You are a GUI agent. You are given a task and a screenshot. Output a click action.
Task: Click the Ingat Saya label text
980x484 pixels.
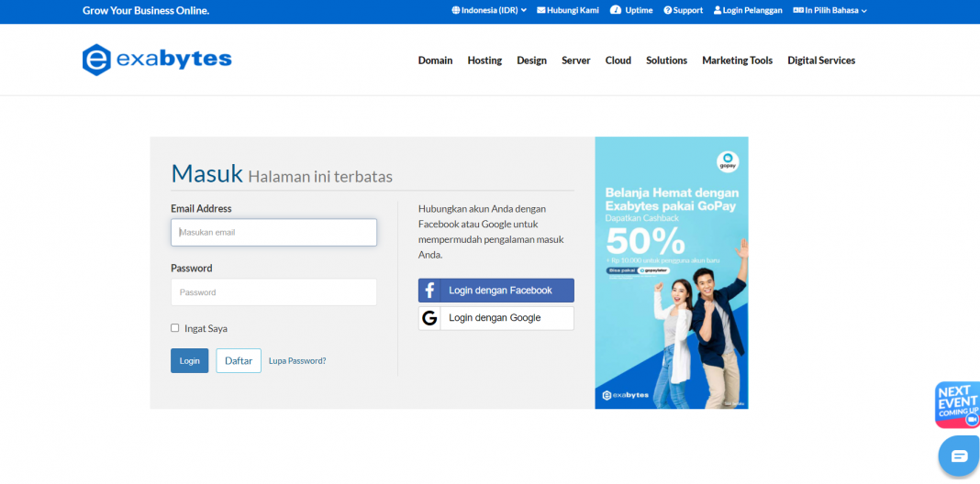tap(206, 328)
